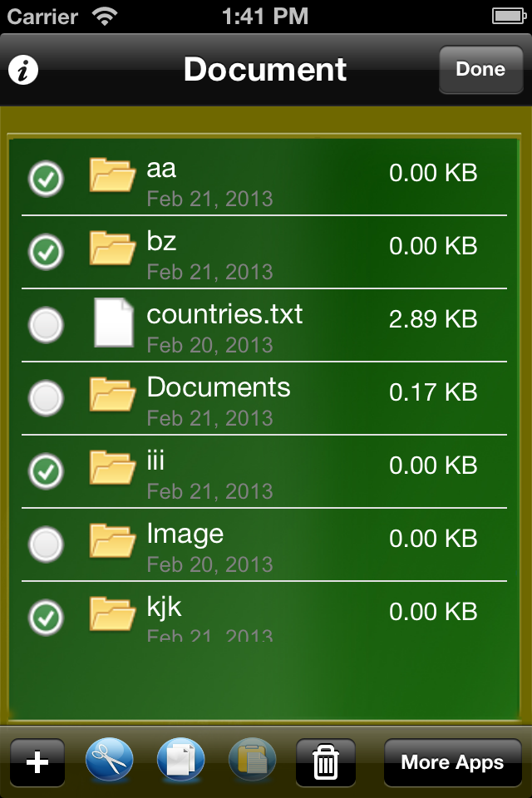Screen dimensions: 532x798
Task: Open the More Apps button
Action: (452, 762)
